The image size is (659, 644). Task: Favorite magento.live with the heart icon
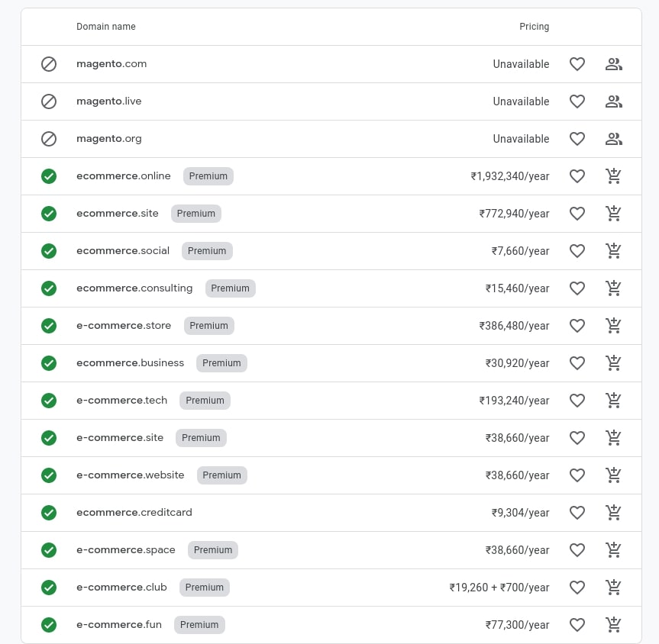click(x=577, y=101)
